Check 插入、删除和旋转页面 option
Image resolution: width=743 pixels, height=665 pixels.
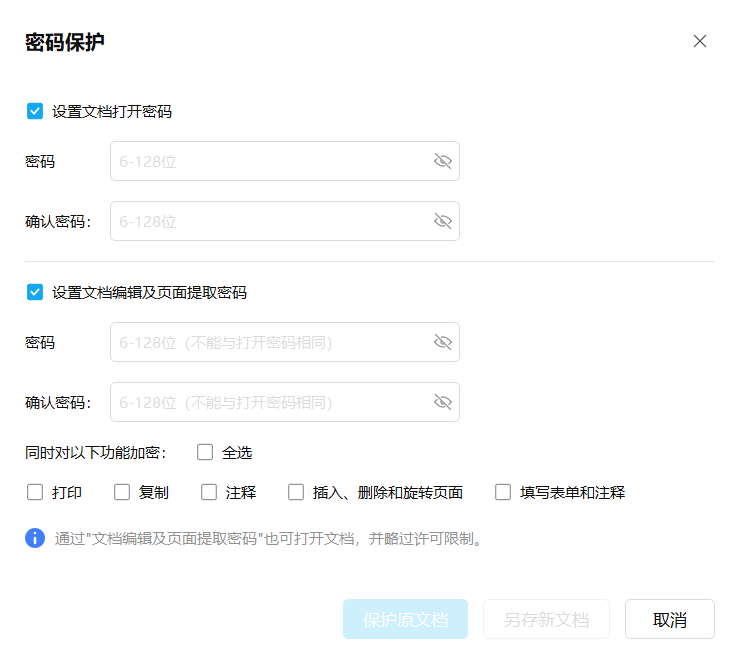296,492
